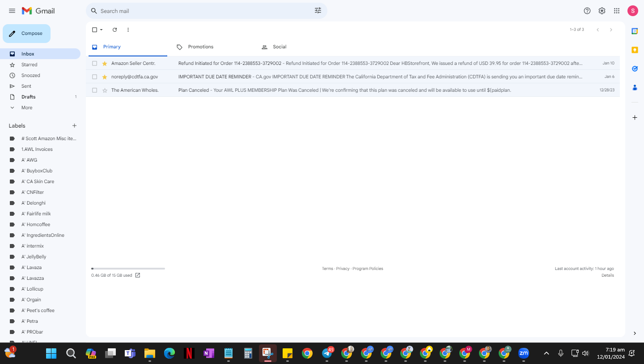Image resolution: width=644 pixels, height=364 pixels.
Task: Unstar the Amazon Seller Central email
Action: coord(105,64)
